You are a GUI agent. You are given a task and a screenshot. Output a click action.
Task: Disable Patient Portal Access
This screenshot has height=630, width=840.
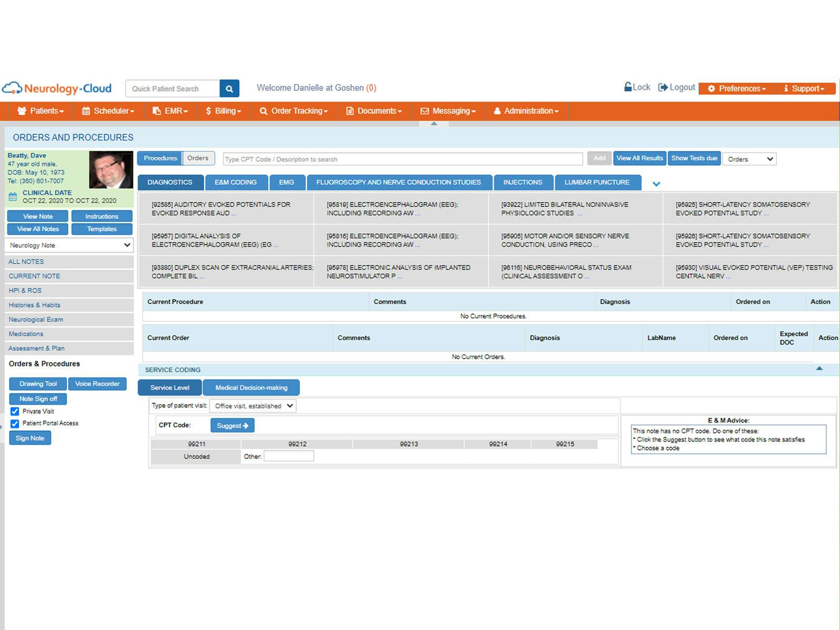tap(14, 423)
